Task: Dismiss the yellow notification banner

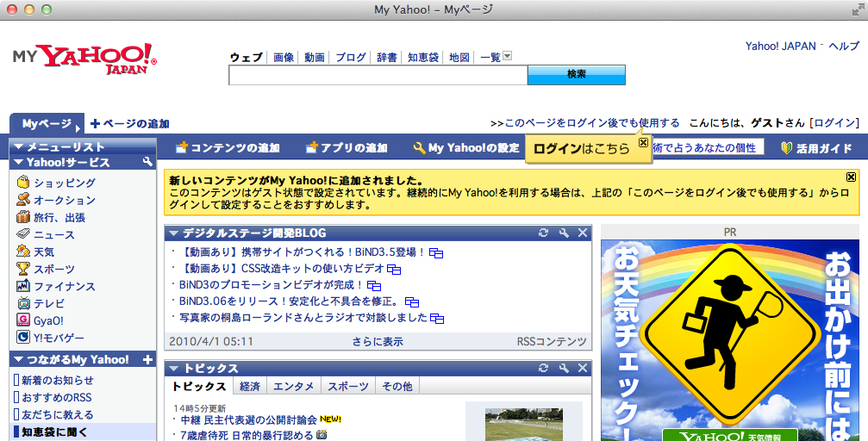Action: [x=852, y=177]
